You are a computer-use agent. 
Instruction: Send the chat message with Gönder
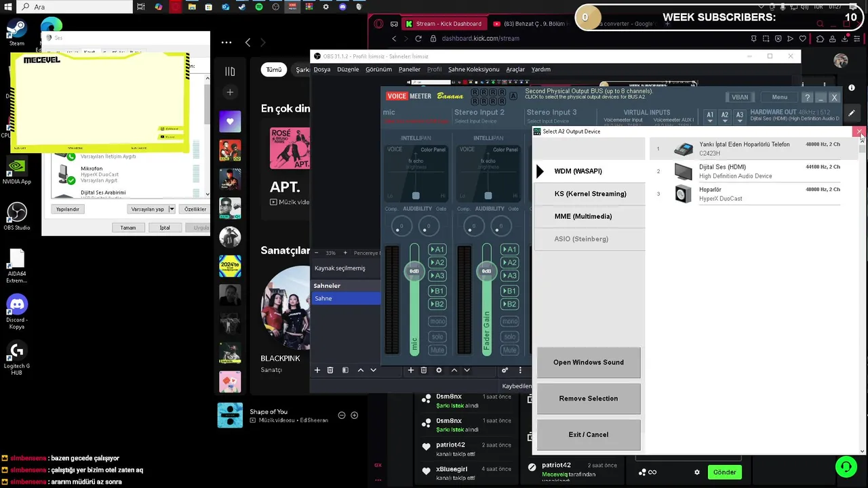[x=724, y=472]
